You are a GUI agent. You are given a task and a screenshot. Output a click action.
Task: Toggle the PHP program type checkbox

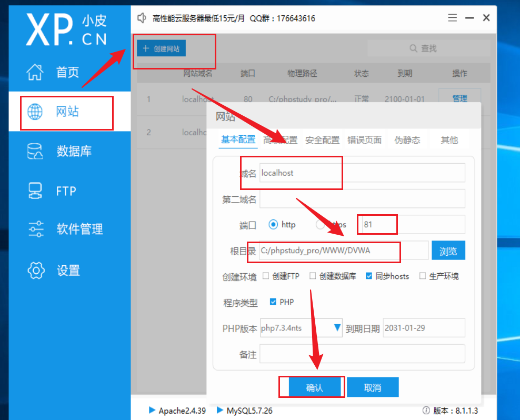coord(273,302)
